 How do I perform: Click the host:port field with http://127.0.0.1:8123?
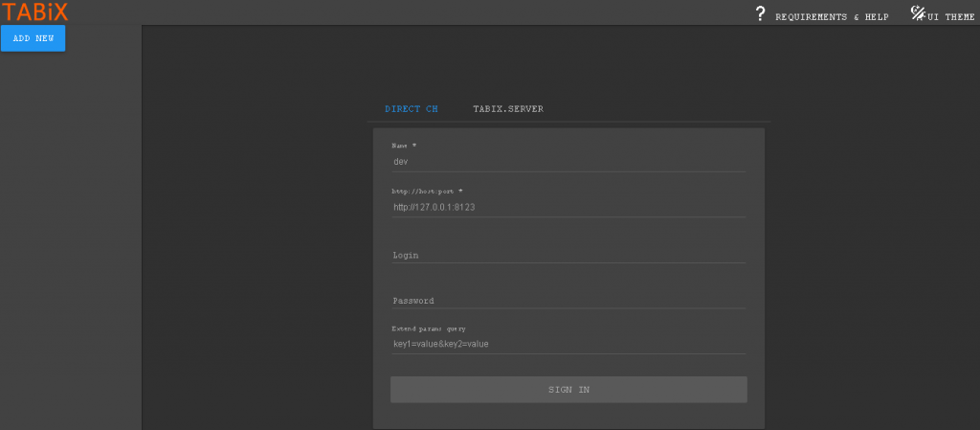[x=568, y=207]
